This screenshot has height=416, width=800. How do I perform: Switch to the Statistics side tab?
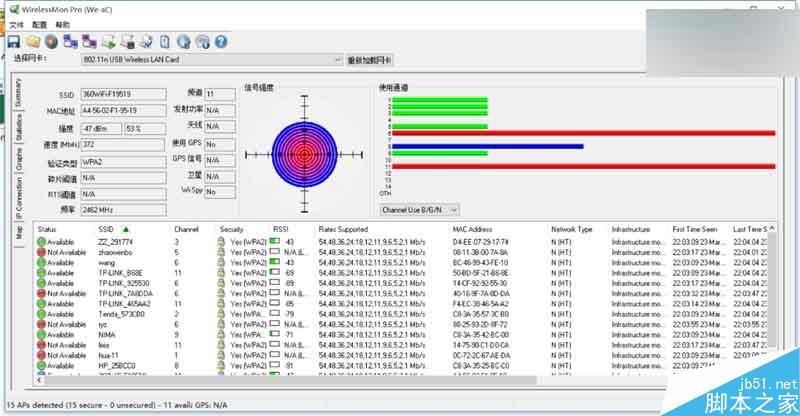(x=18, y=127)
